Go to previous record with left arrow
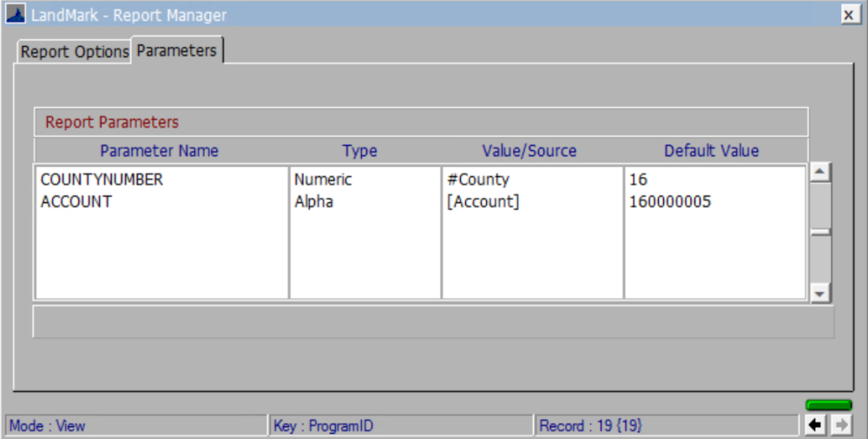868x439 pixels. tap(815, 425)
